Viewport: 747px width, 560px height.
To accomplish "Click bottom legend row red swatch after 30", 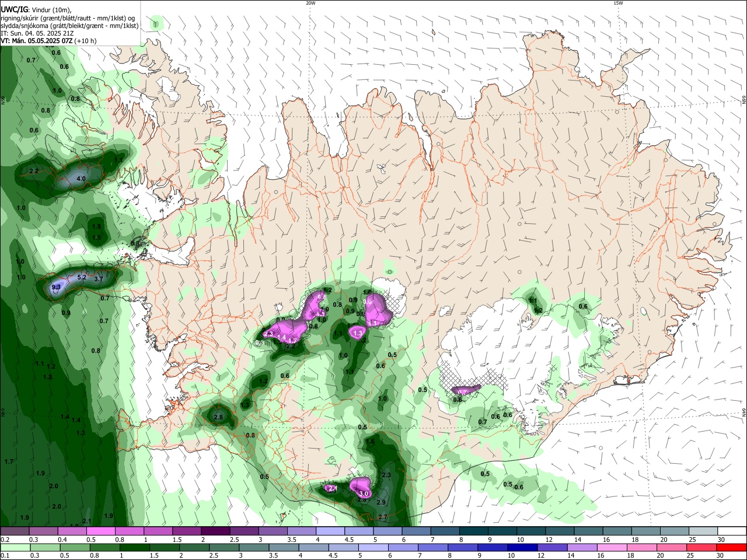I will [731, 547].
